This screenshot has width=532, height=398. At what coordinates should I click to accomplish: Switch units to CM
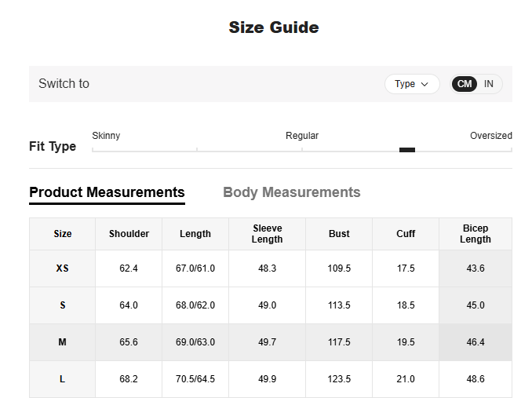465,84
